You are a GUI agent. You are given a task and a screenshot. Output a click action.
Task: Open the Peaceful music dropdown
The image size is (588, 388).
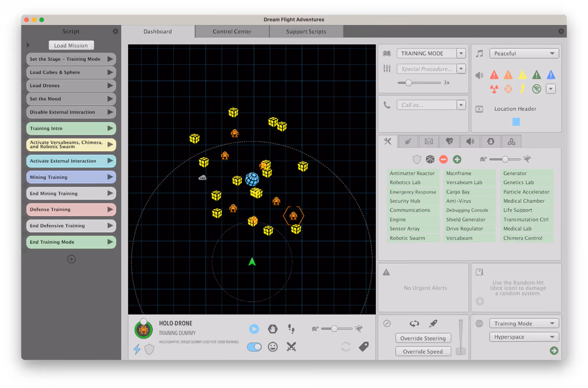click(524, 53)
